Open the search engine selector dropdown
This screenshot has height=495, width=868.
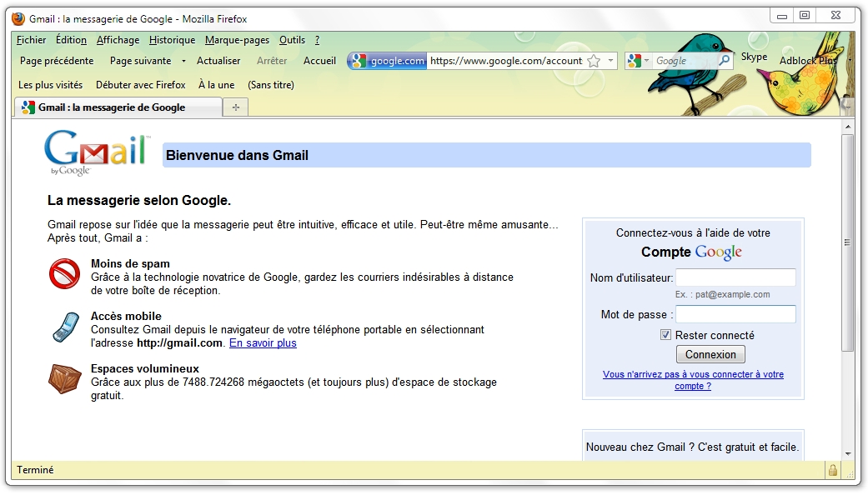click(x=646, y=61)
